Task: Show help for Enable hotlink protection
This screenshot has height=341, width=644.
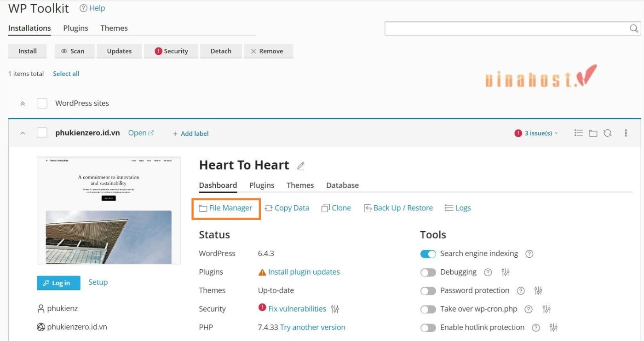Action: 536,327
